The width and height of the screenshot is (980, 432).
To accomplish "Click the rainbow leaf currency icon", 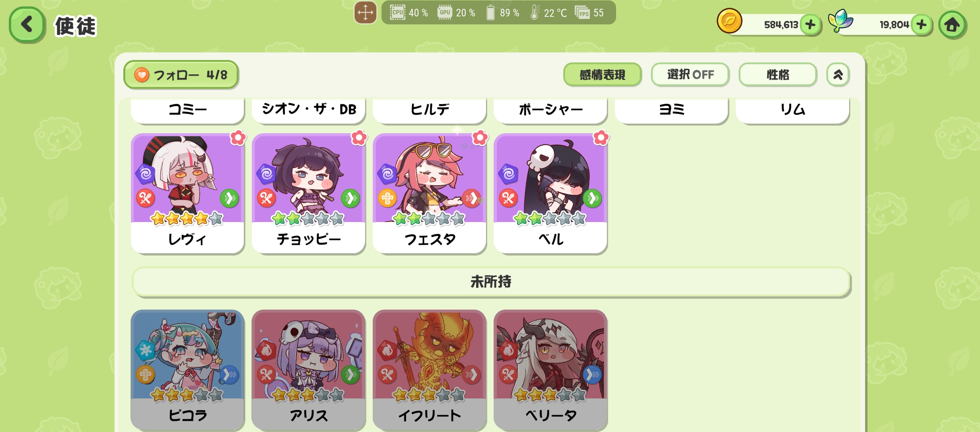I will 840,21.
